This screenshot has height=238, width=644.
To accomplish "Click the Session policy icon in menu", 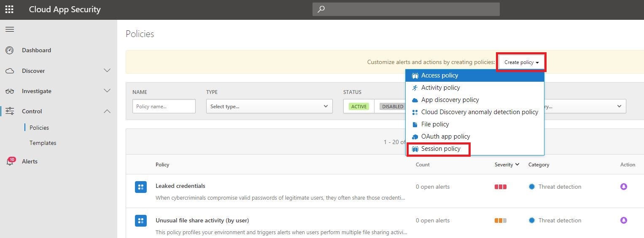I will (x=415, y=149).
